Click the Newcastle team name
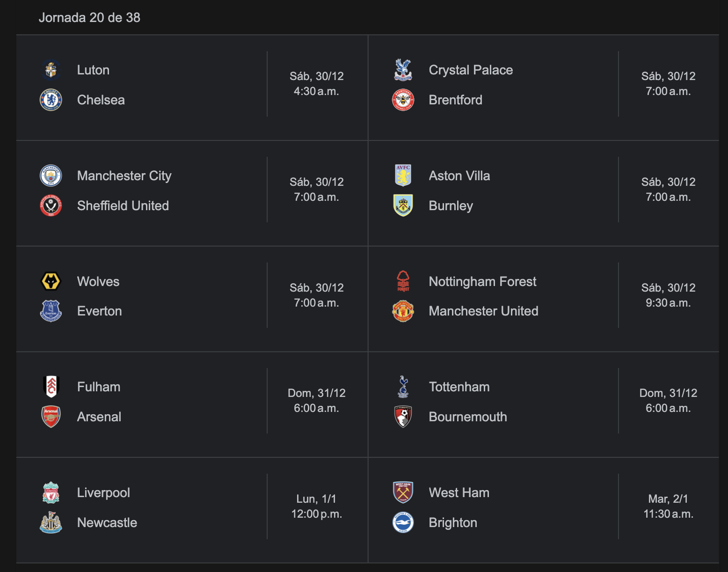Image resolution: width=728 pixels, height=572 pixels. [x=107, y=522]
